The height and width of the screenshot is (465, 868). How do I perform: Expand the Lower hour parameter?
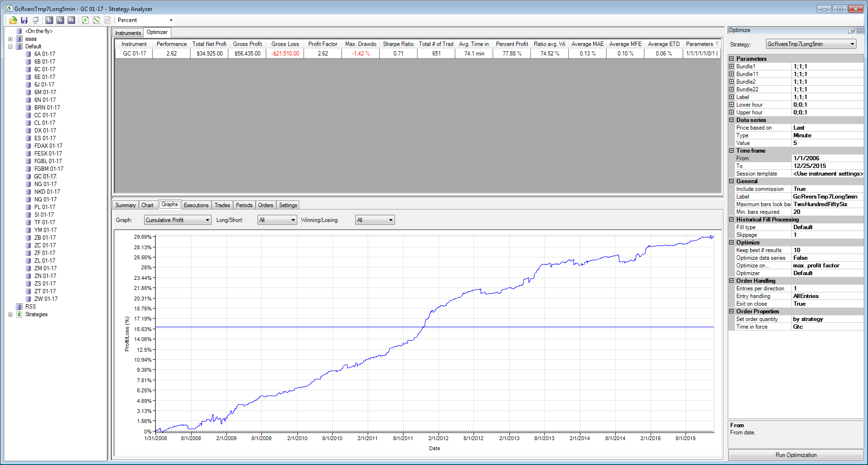click(732, 105)
